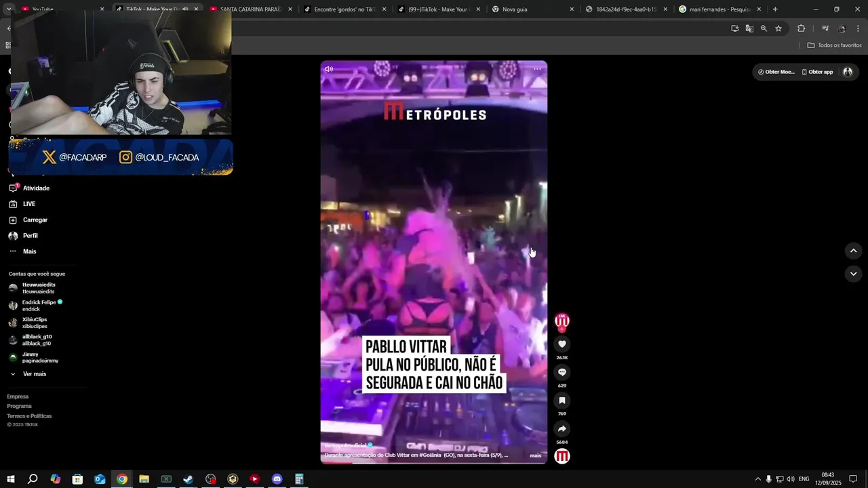Open the video's three-dots options menu
This screenshot has width=868, height=488.
click(537, 69)
